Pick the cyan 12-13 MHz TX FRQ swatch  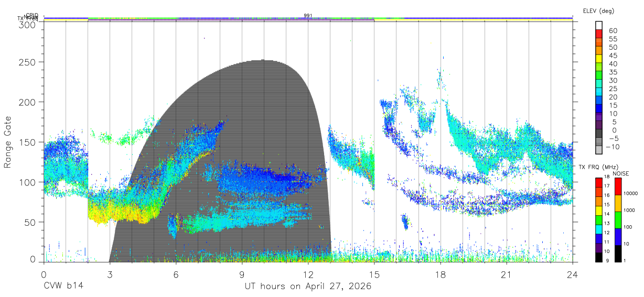coord(599,229)
